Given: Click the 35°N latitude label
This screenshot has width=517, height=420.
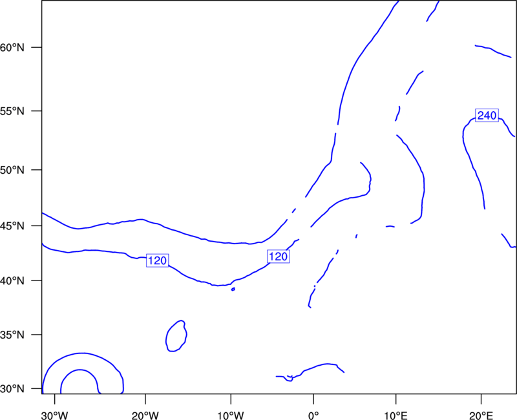Looking at the screenshot, I should click(12, 335).
